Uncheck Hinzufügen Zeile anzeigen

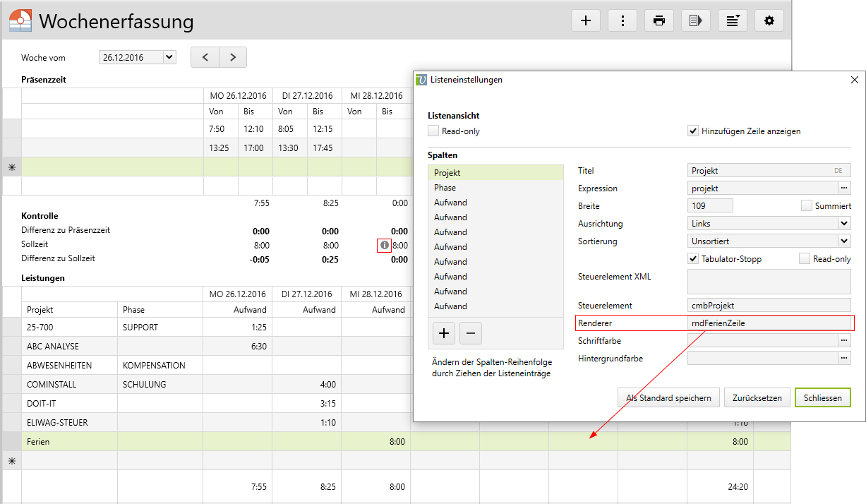pyautogui.click(x=693, y=131)
